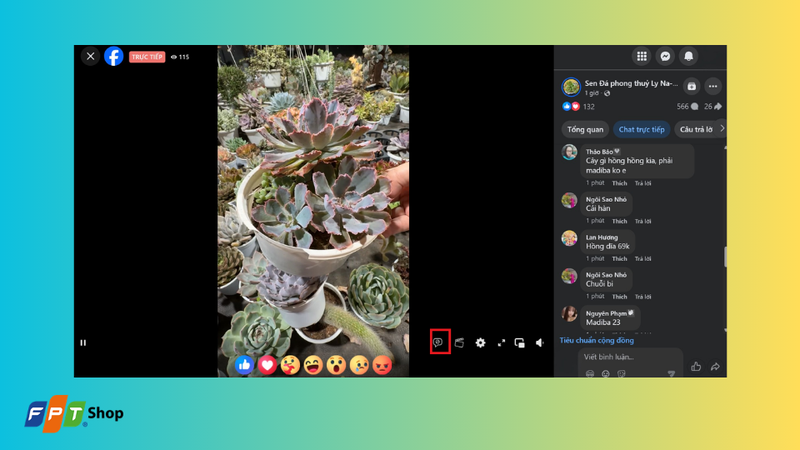Send a Wow surprised reaction
The width and height of the screenshot is (800, 450).
[336, 365]
